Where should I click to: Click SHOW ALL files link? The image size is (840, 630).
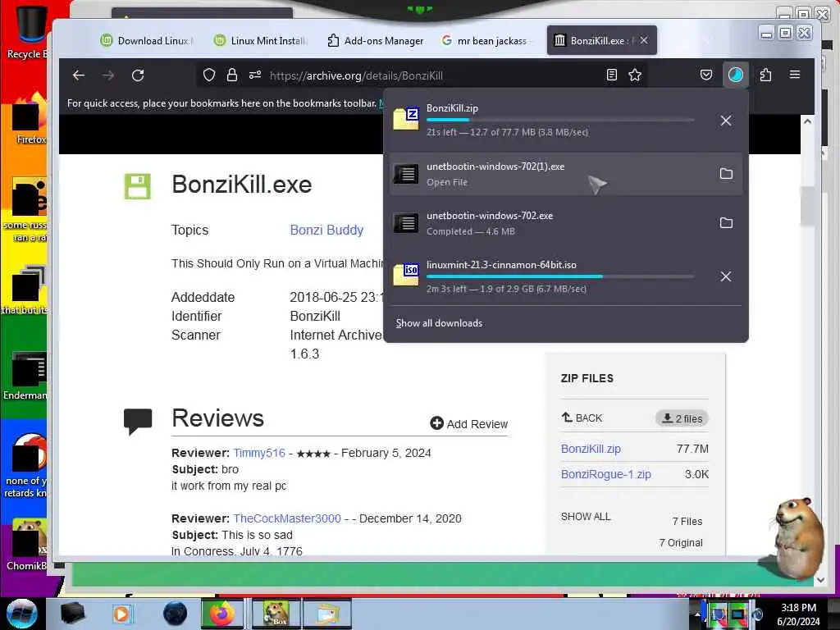pos(586,517)
